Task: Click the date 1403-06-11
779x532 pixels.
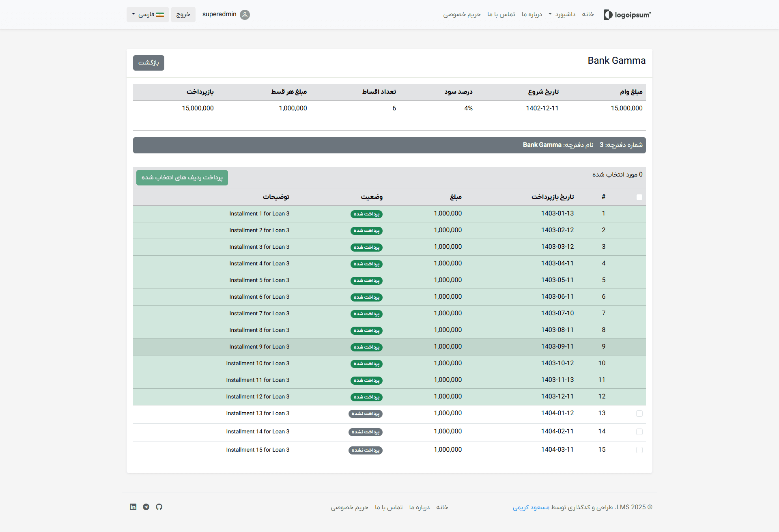Action: pos(557,297)
